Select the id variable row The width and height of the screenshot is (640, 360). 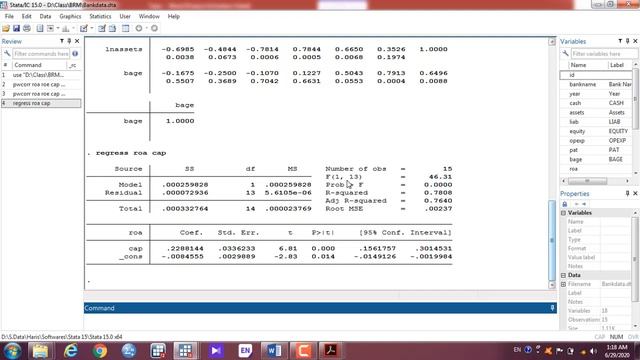pyautogui.click(x=596, y=75)
